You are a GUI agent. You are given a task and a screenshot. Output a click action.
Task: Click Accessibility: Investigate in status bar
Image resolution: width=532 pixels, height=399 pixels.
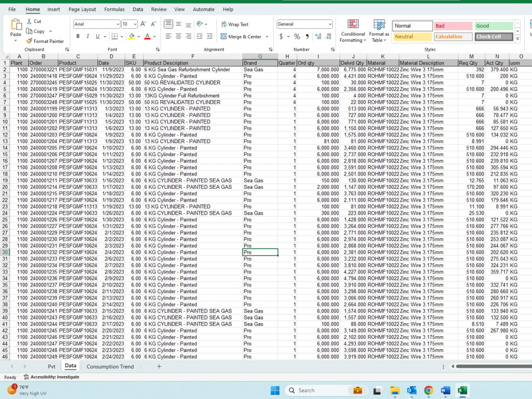point(51,377)
